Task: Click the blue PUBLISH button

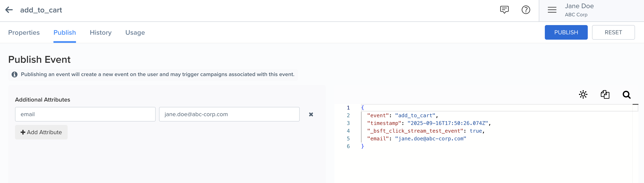Action: click(x=566, y=32)
